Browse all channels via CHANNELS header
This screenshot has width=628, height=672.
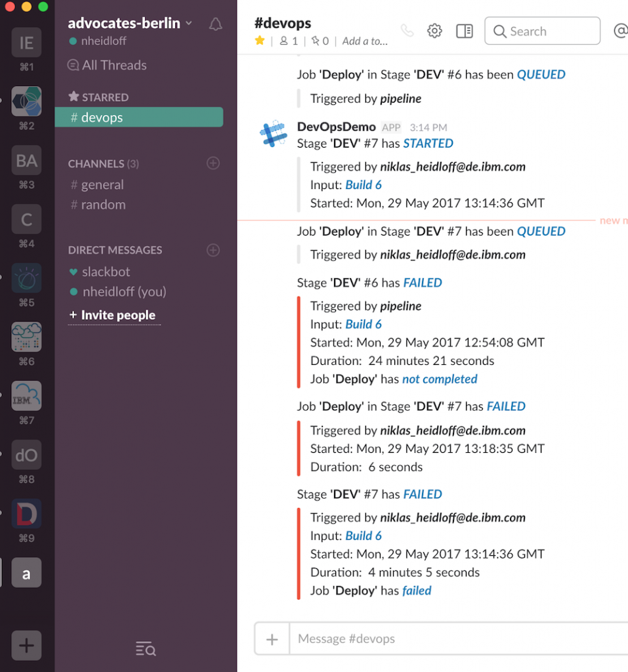(x=103, y=163)
